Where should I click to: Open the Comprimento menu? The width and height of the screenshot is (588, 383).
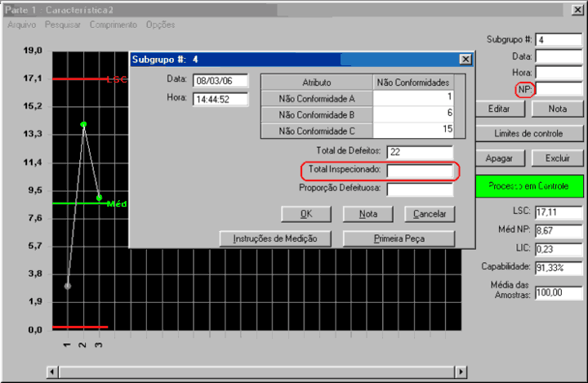(x=114, y=24)
